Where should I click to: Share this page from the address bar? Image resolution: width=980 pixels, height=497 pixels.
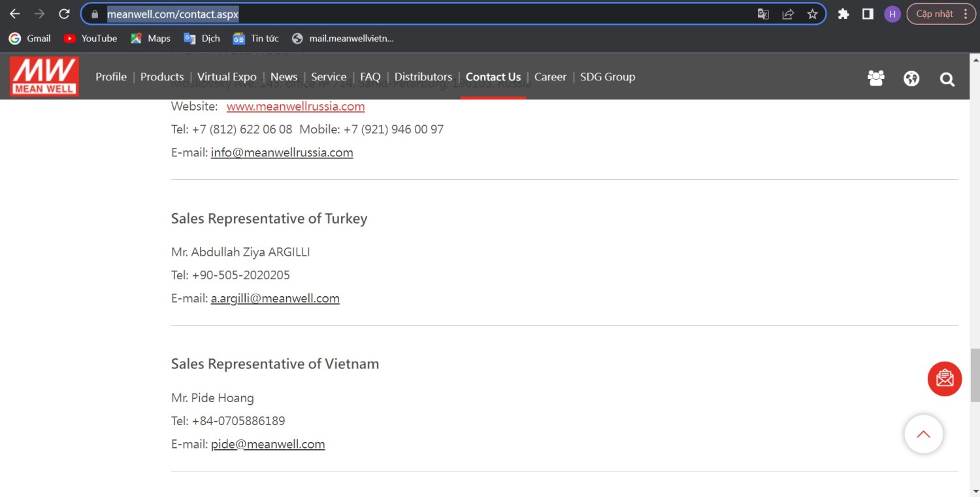click(x=788, y=14)
